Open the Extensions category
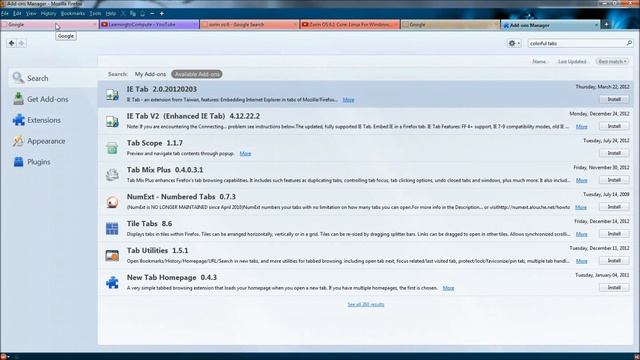Screen dimensions: 640x360 (x=52, y=120)
